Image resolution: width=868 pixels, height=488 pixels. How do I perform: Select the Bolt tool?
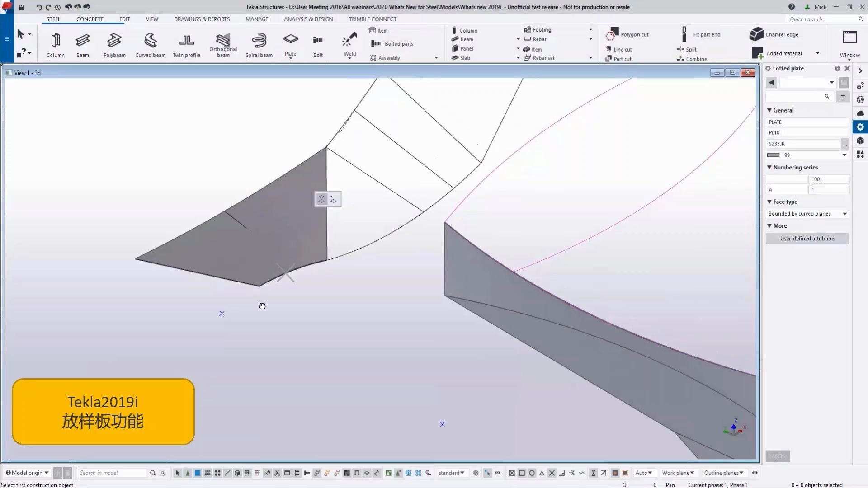(318, 45)
